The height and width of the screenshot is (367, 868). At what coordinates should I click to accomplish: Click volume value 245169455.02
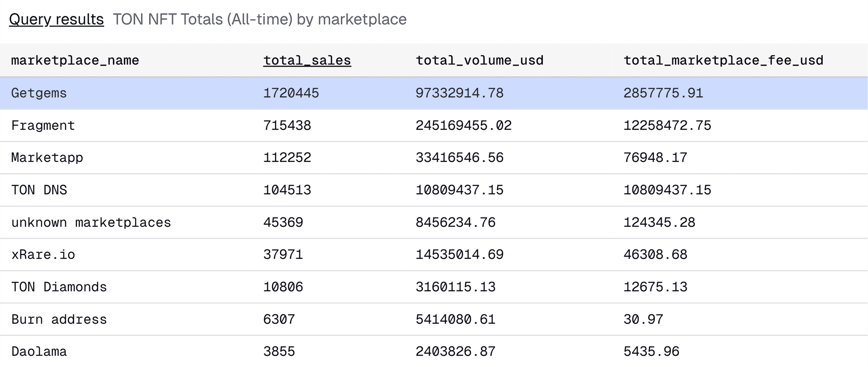[x=464, y=126]
